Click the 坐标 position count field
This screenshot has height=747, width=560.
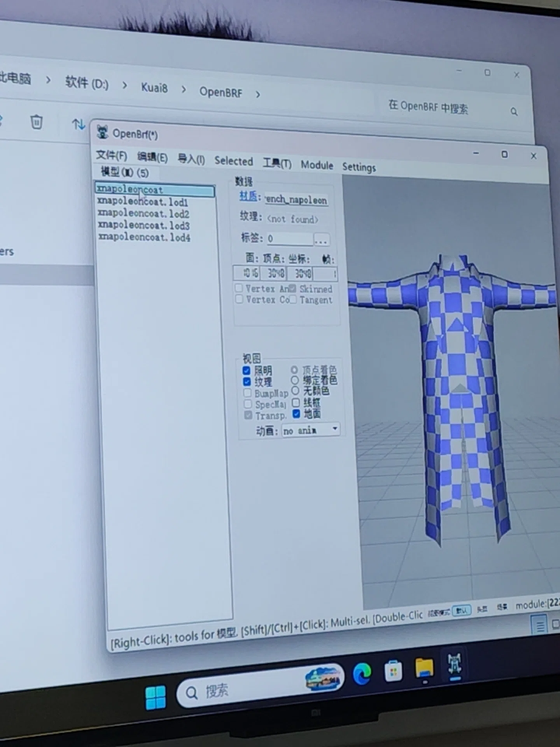coord(301,274)
